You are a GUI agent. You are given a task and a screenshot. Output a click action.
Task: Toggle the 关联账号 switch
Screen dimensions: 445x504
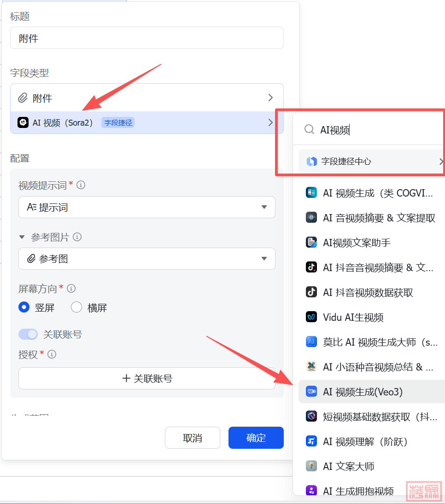(28, 334)
